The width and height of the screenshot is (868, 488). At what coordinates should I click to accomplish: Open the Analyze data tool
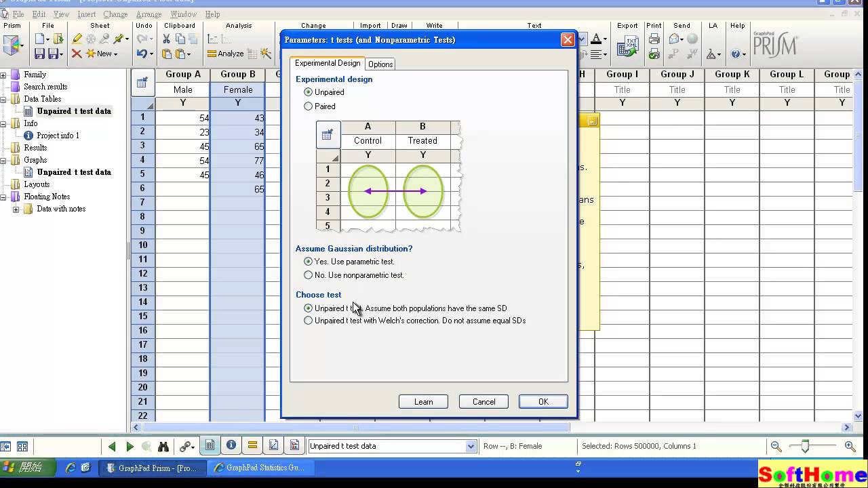pos(225,54)
